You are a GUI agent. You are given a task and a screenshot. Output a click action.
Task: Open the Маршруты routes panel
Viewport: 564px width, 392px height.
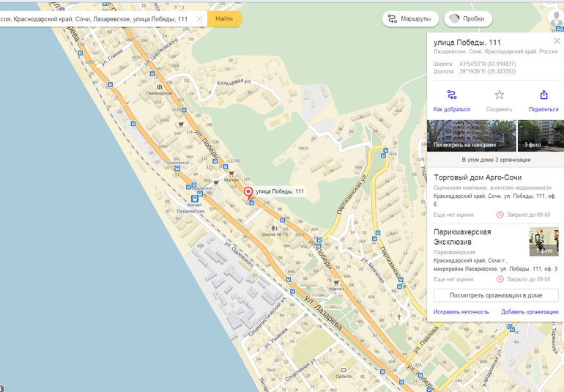[x=410, y=19]
